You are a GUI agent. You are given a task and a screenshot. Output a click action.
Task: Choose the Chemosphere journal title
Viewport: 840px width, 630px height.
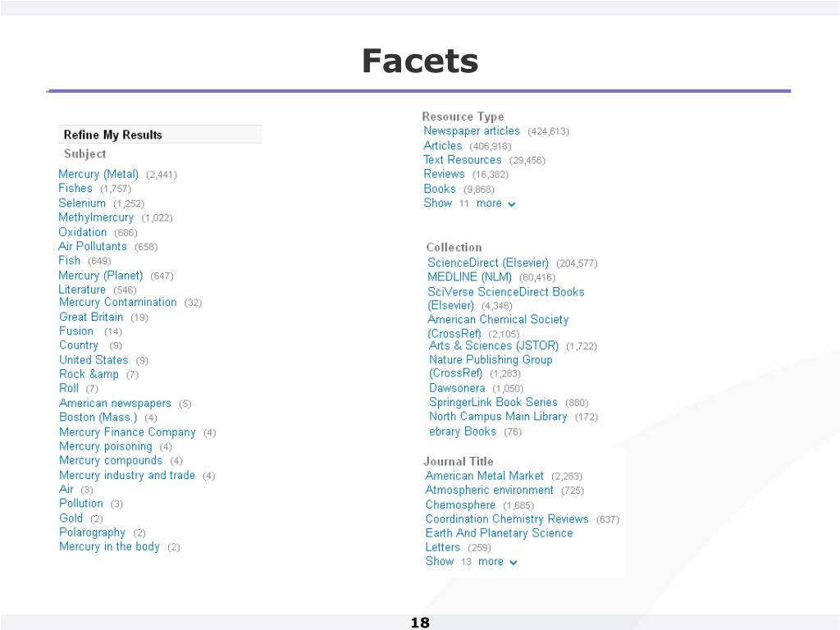tap(460, 504)
